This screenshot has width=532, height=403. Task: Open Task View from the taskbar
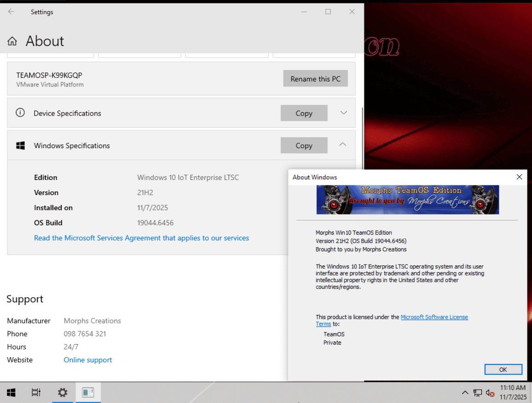36,392
